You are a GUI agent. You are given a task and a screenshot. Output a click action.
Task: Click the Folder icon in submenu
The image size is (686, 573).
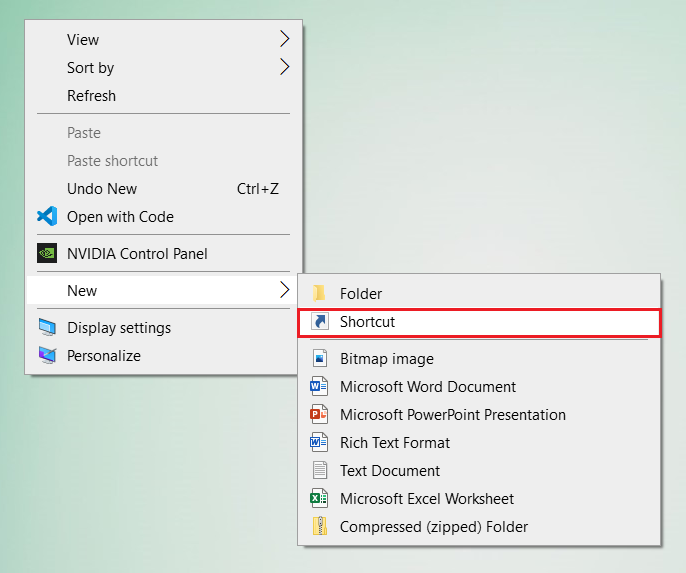tap(319, 293)
